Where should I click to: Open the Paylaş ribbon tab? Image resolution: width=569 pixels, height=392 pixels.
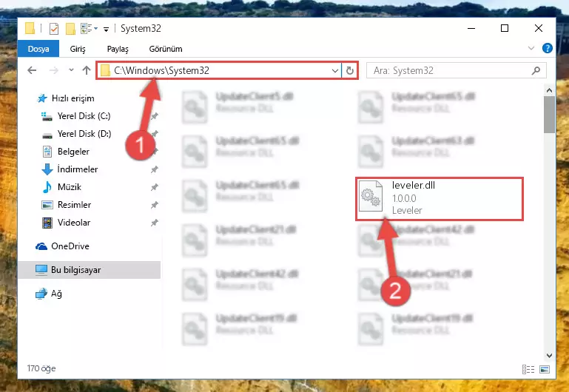pos(118,49)
